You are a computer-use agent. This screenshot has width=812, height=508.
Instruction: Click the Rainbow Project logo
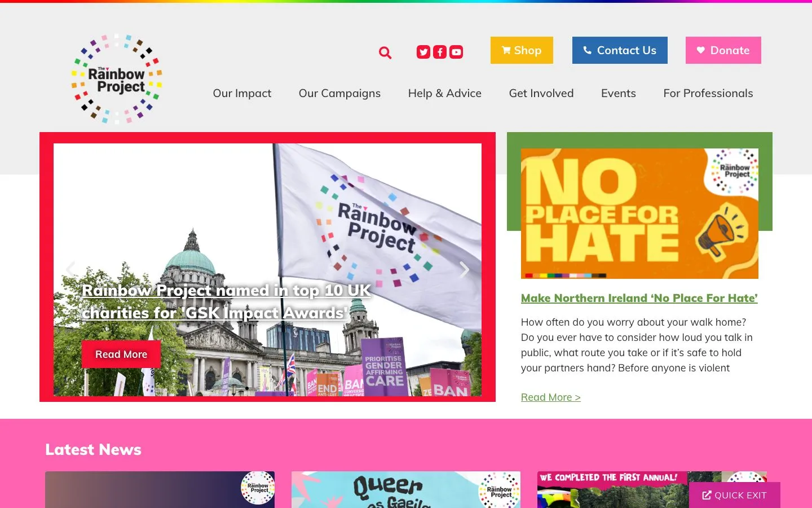pos(117,79)
